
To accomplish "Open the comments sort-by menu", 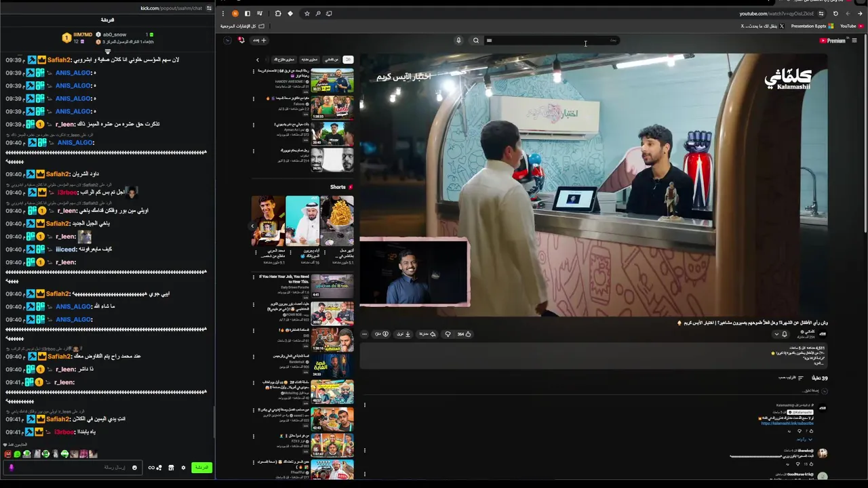I will coord(791,378).
